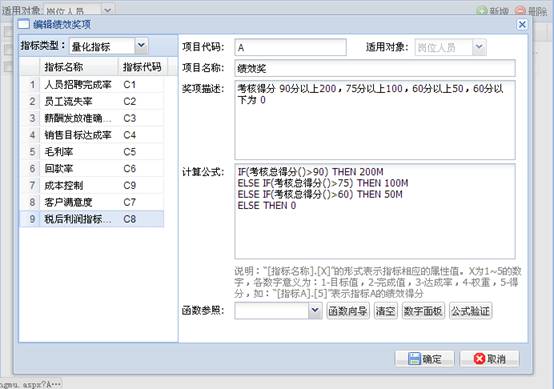This screenshot has height=389, width=554.
Task: Open the background 适用对象 dropdown at top
Action: pyautogui.click(x=107, y=10)
